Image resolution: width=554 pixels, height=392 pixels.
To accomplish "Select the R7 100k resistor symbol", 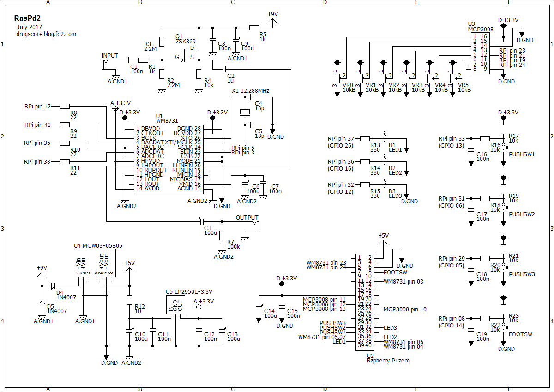I will click(x=222, y=236).
